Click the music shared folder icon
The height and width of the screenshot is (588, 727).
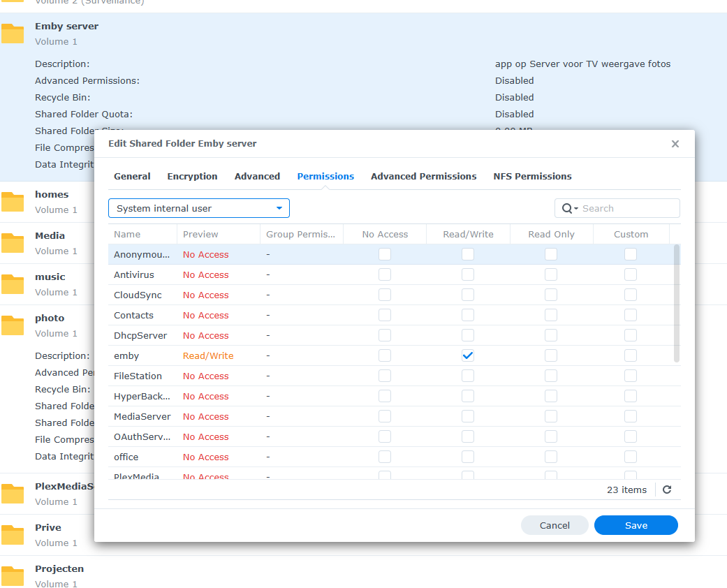pos(13,284)
